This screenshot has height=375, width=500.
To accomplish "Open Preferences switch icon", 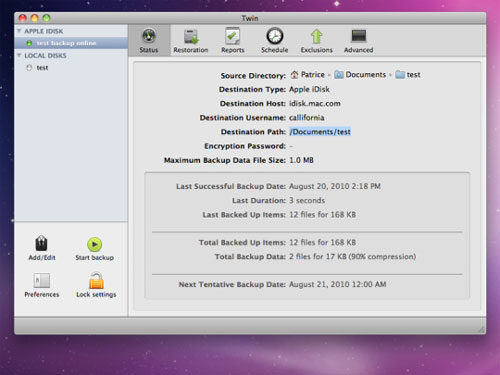I will point(42,281).
